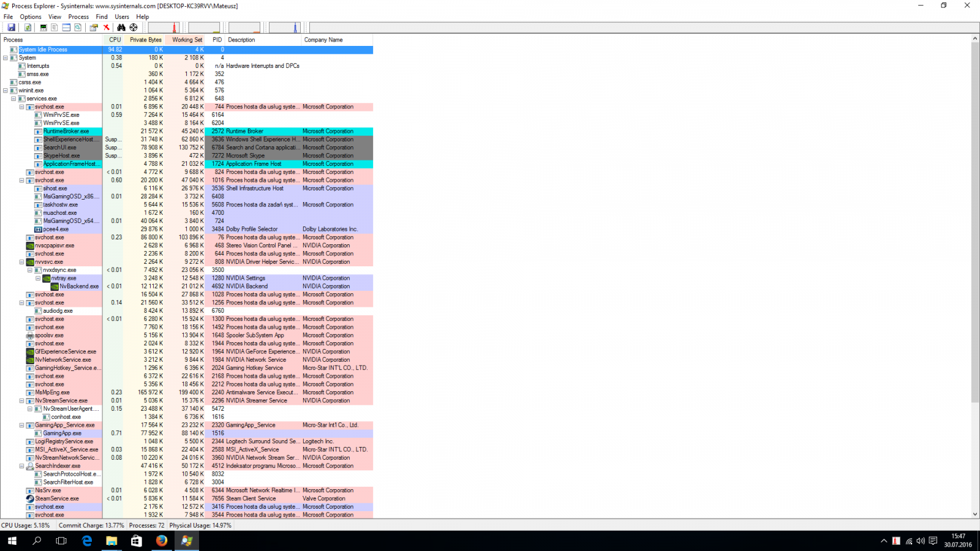Click the NVIDIA icon beside NvNetworkService.exe

30,360
